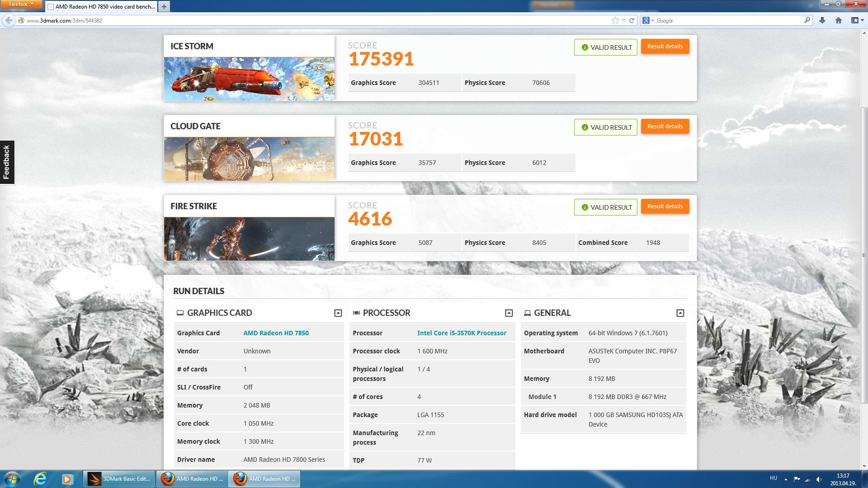Viewport: 868px width, 488px height.
Task: Click the processor chip icon
Action: (x=356, y=313)
